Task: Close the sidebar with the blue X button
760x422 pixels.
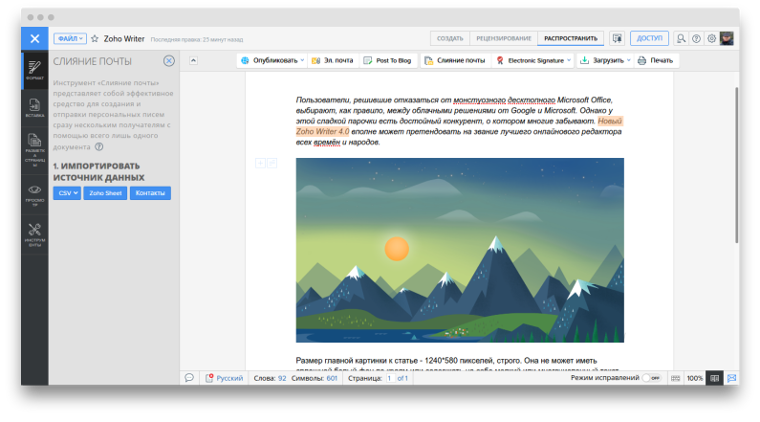Action: [34, 38]
